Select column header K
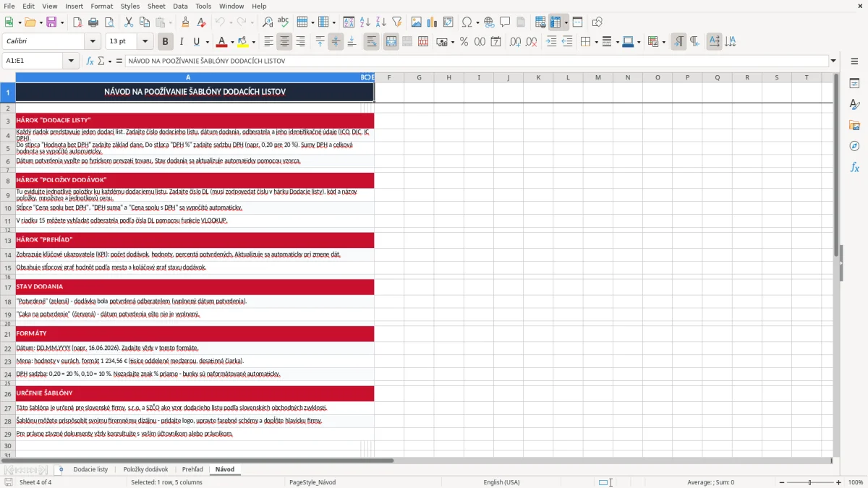The height and width of the screenshot is (488, 868). click(537, 77)
